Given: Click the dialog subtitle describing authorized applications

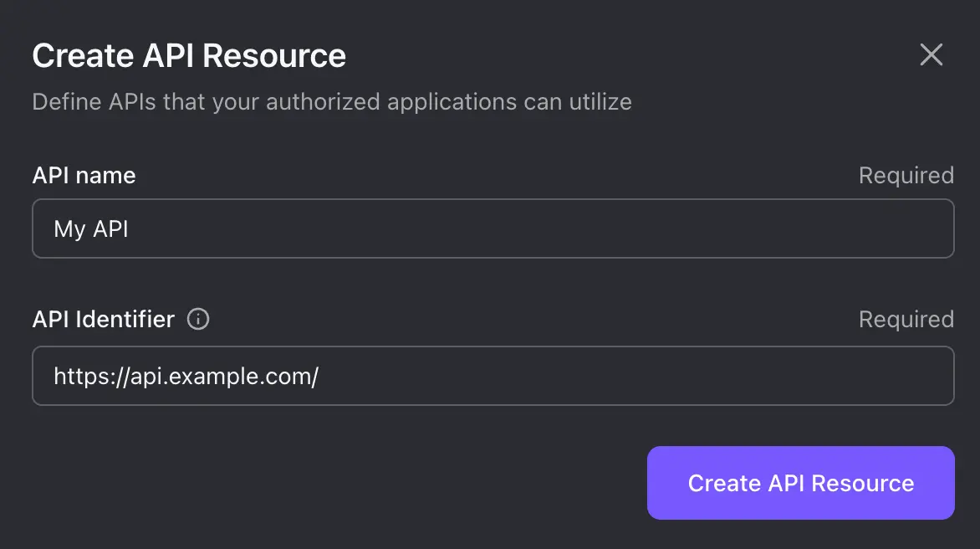Looking at the screenshot, I should pyautogui.click(x=331, y=101).
